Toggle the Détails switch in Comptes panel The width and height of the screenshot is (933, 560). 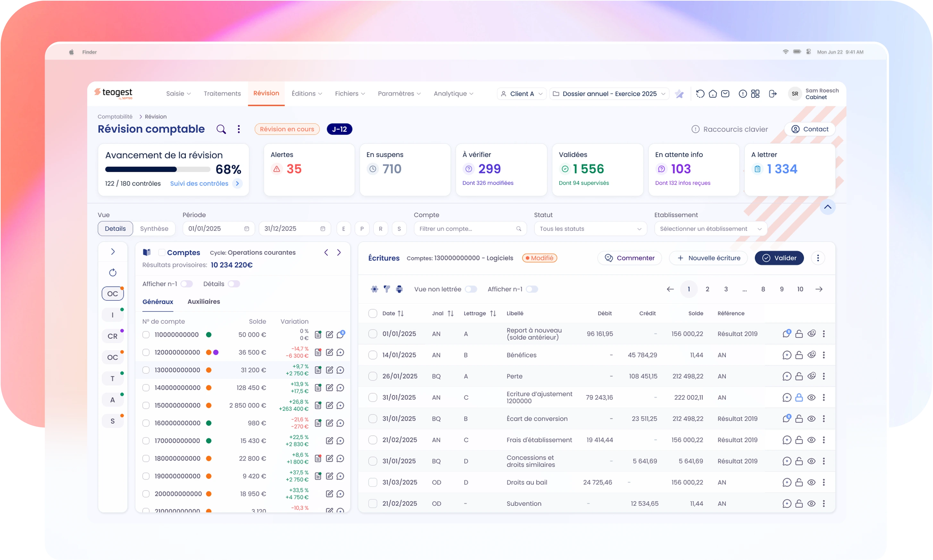[234, 284]
